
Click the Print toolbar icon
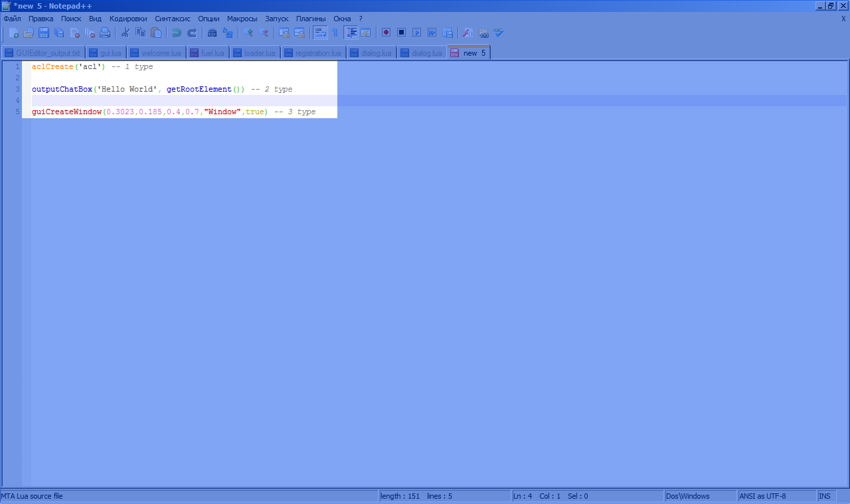[x=105, y=33]
